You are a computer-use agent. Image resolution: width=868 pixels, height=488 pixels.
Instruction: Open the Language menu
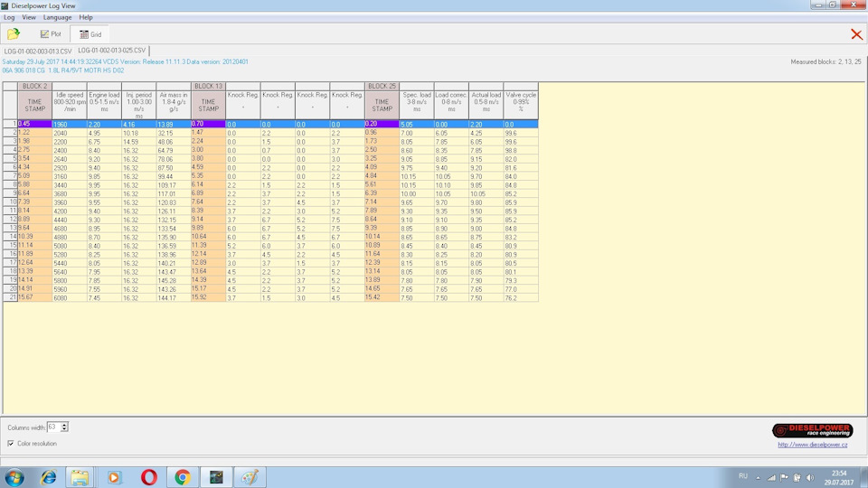pyautogui.click(x=58, y=17)
